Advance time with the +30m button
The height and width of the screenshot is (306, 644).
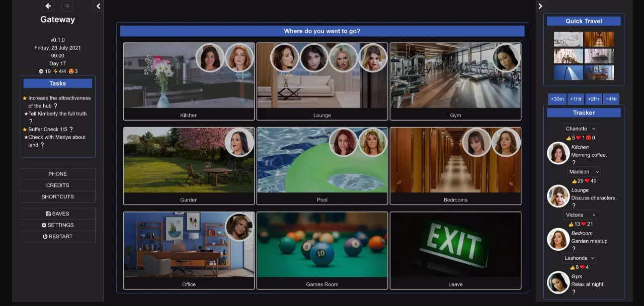pyautogui.click(x=557, y=99)
